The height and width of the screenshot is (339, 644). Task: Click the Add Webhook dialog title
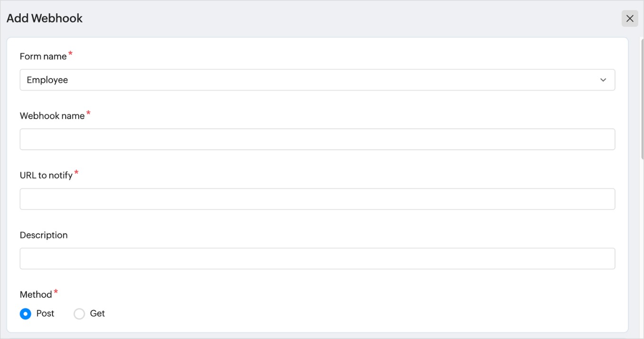45,19
